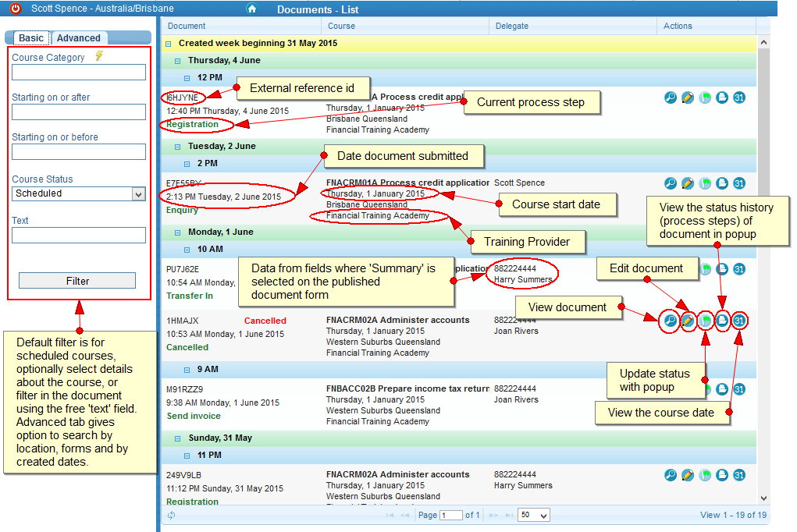Edit the cancelled 1HMAJX document

(x=688, y=321)
